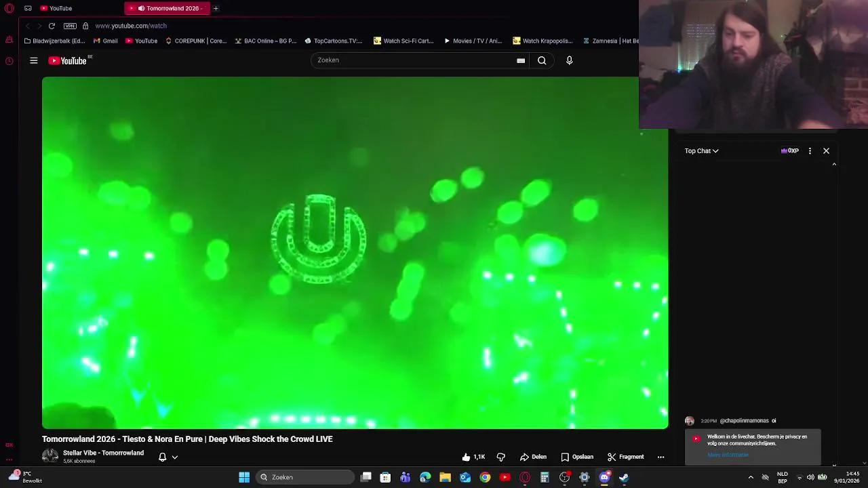868x488 pixels.
Task: Open the YouTube hamburger guide menu
Action: coord(33,60)
